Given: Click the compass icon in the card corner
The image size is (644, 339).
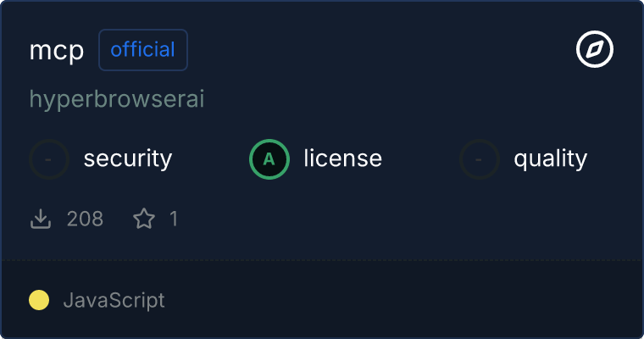Looking at the screenshot, I should coord(595,51).
